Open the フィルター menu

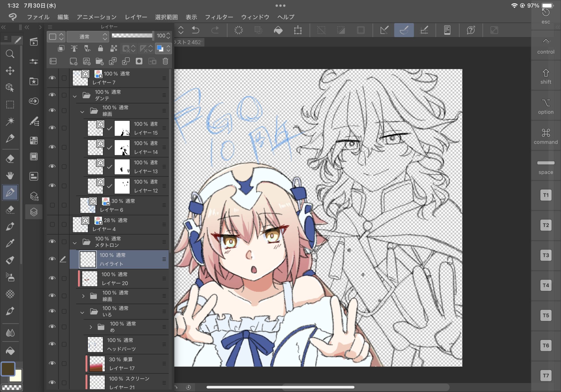219,17
